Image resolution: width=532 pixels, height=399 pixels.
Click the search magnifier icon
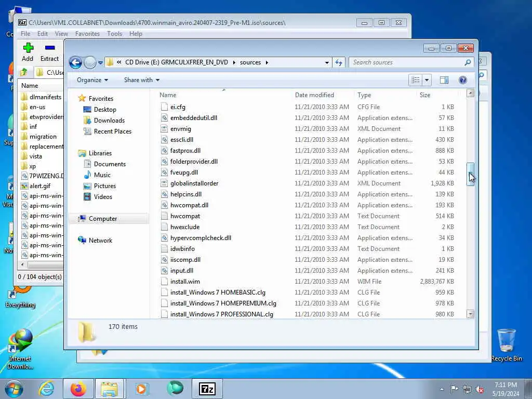tap(468, 62)
